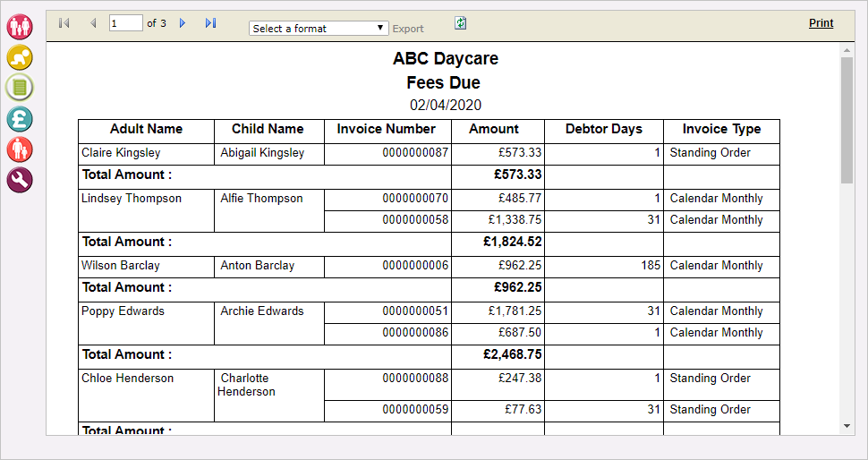This screenshot has height=460, width=868.
Task: Select Lindsey Thompson adult name cell
Action: [146, 211]
